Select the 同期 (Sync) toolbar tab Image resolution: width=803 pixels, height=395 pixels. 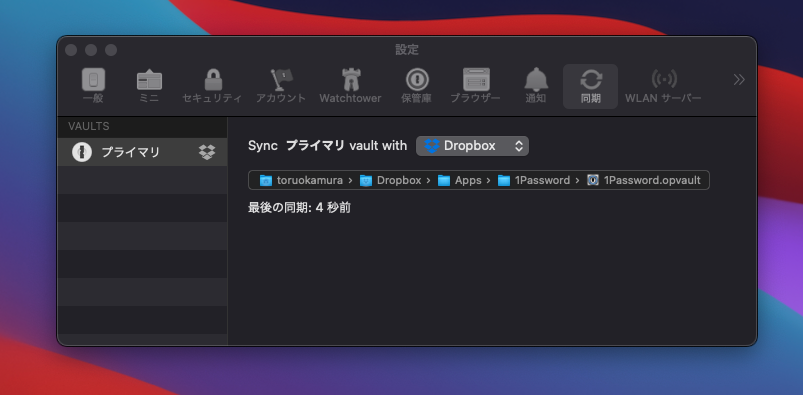point(590,86)
